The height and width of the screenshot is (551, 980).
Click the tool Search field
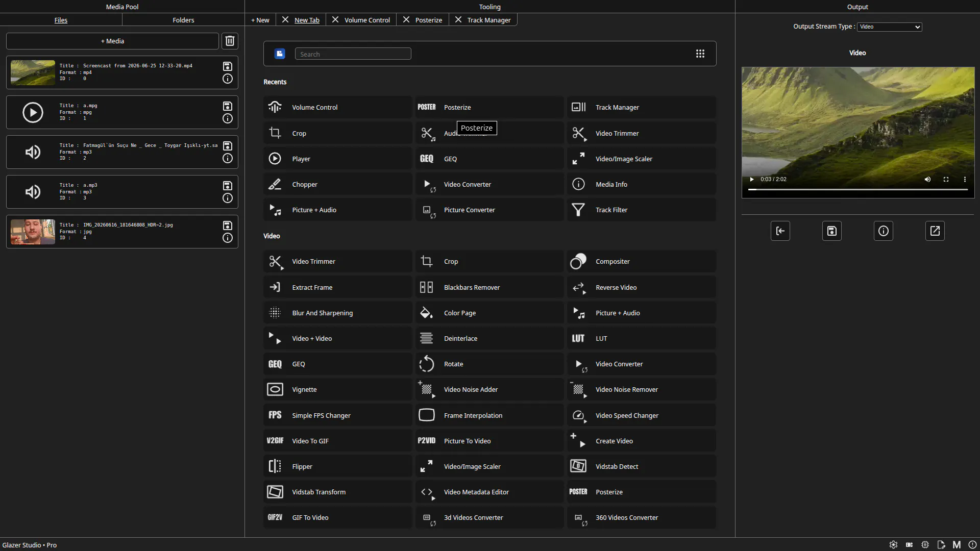pos(353,54)
